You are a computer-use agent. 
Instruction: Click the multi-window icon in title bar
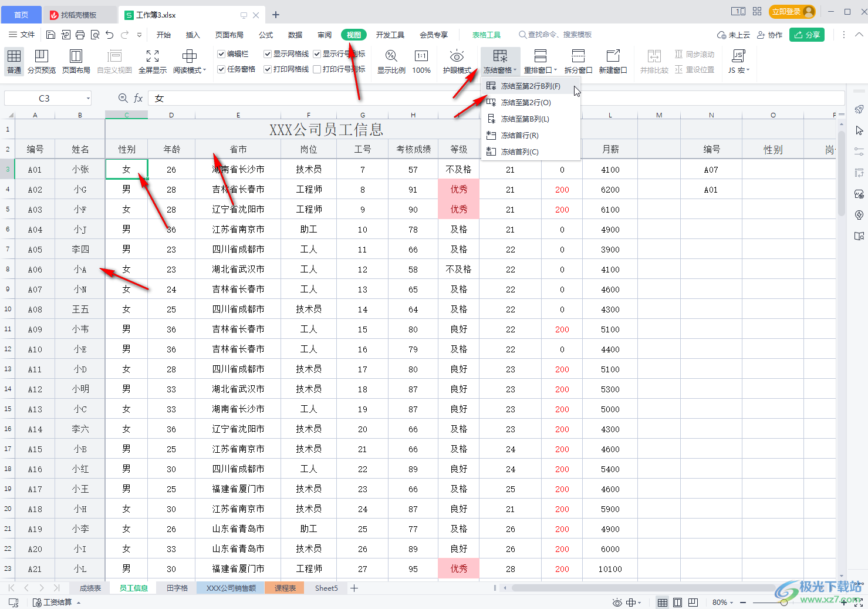(738, 11)
